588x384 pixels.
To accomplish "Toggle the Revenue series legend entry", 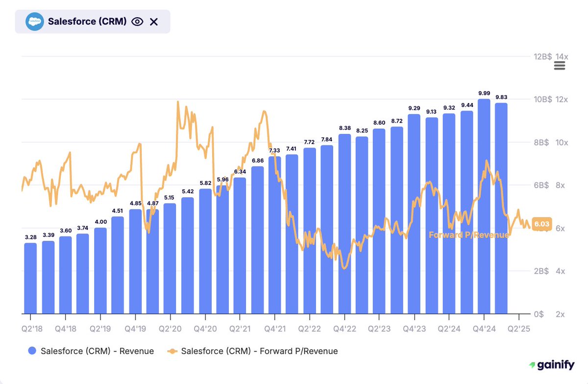I will 91,351.
